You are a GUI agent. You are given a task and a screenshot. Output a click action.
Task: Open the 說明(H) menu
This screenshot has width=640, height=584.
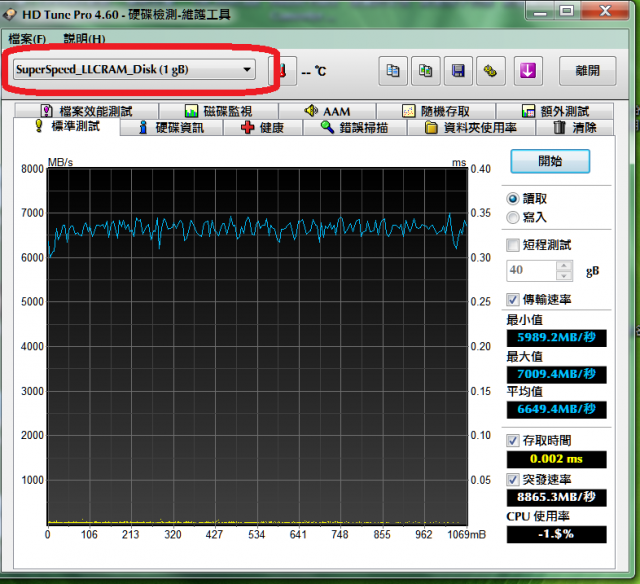coord(84,39)
